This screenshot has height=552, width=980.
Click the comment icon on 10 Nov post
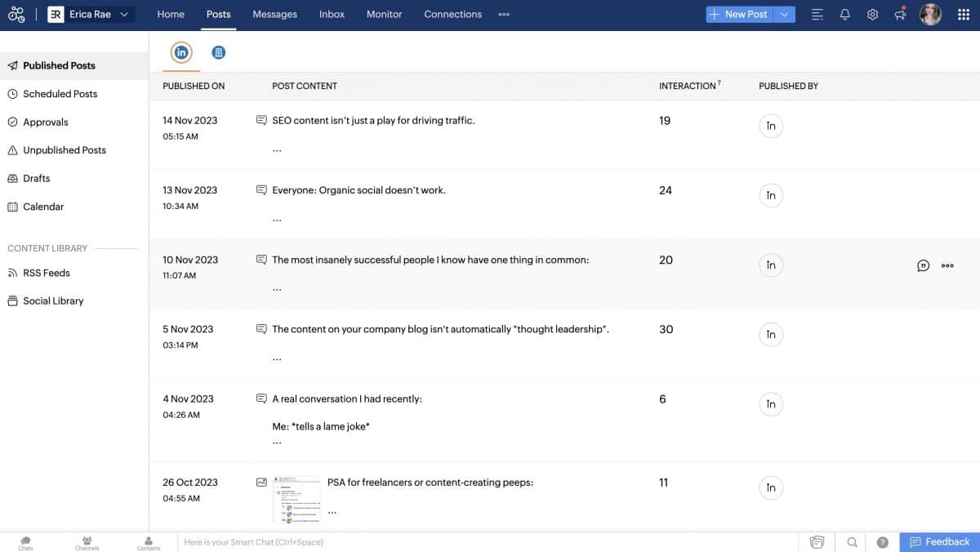click(x=923, y=265)
